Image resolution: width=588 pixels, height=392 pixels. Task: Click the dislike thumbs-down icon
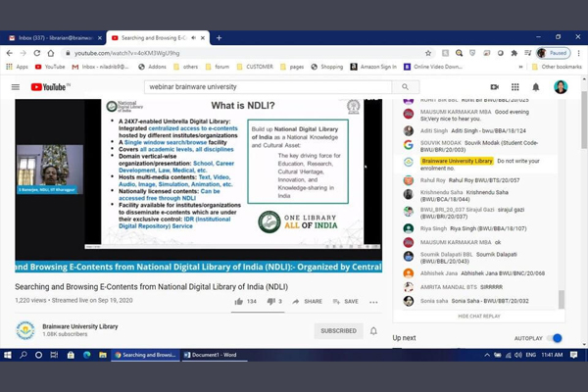[270, 302]
